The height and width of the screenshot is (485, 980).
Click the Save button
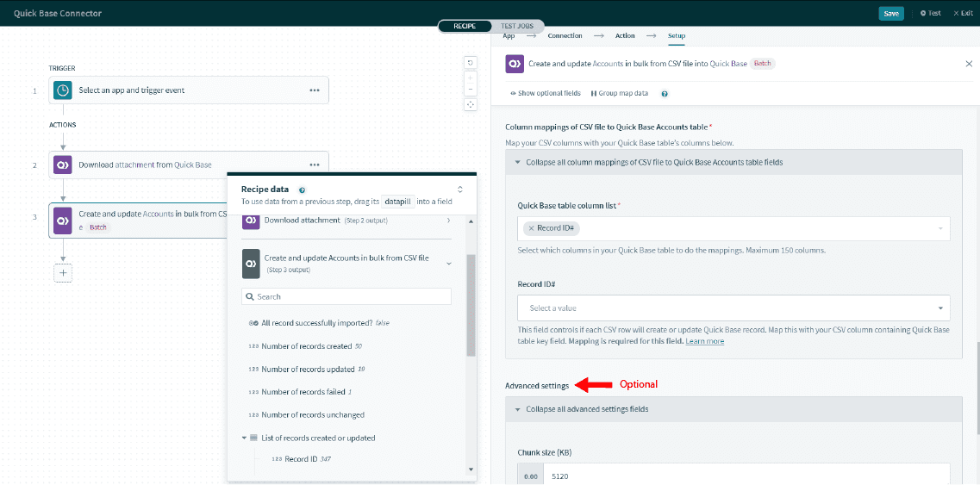pyautogui.click(x=890, y=13)
